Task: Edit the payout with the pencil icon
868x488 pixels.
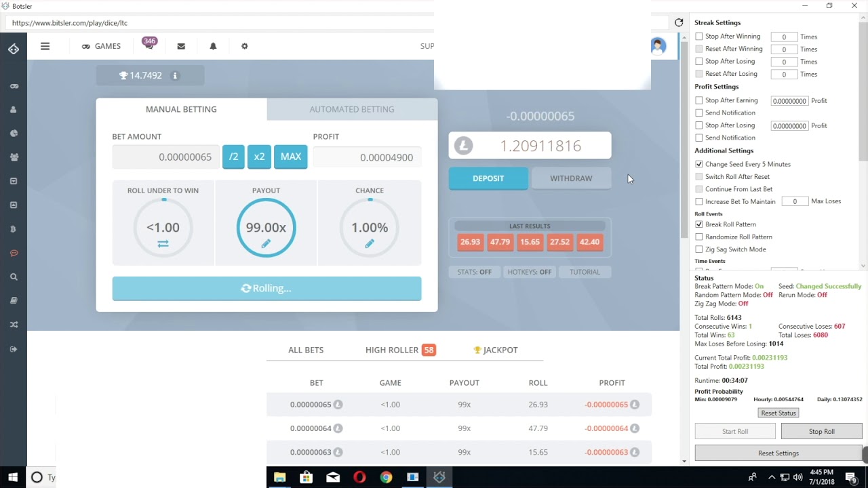Action: tap(266, 243)
